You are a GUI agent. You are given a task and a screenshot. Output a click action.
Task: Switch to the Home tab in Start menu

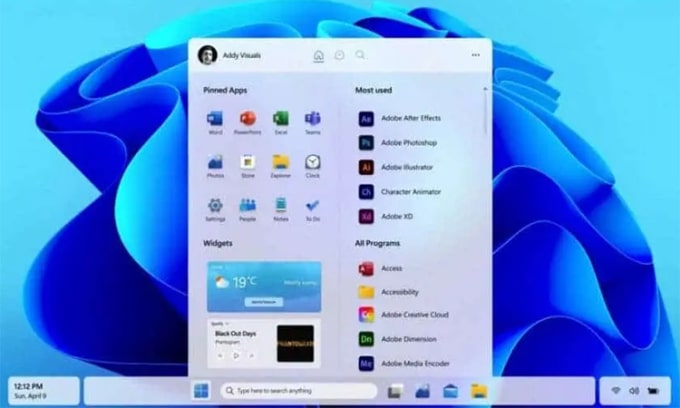[318, 56]
